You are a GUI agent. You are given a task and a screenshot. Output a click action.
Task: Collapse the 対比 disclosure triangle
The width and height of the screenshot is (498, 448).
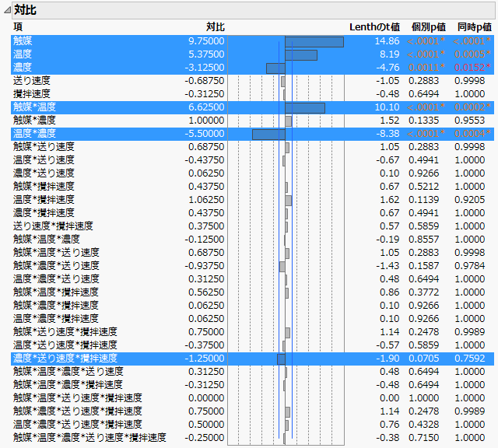[6, 10]
